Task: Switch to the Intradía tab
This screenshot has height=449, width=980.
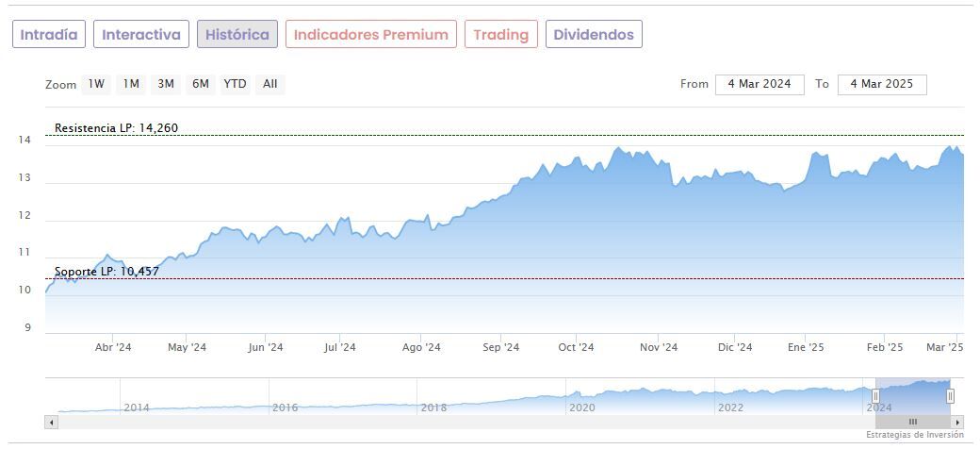Action: point(49,35)
